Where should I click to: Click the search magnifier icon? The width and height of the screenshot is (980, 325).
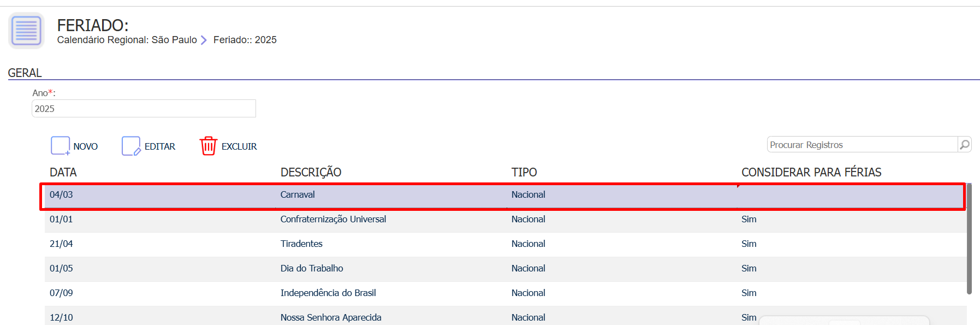[965, 145]
